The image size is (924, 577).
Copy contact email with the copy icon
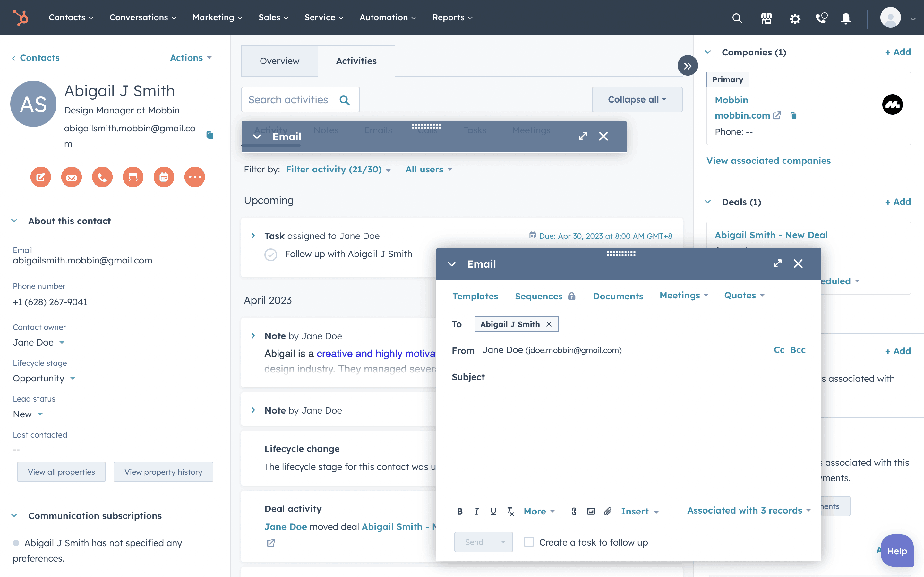pyautogui.click(x=210, y=136)
